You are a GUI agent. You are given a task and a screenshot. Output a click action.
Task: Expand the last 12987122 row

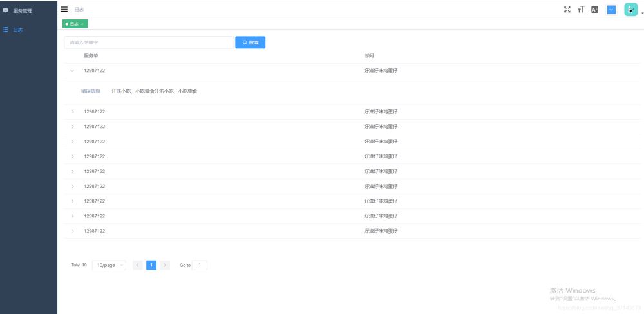[x=72, y=231]
